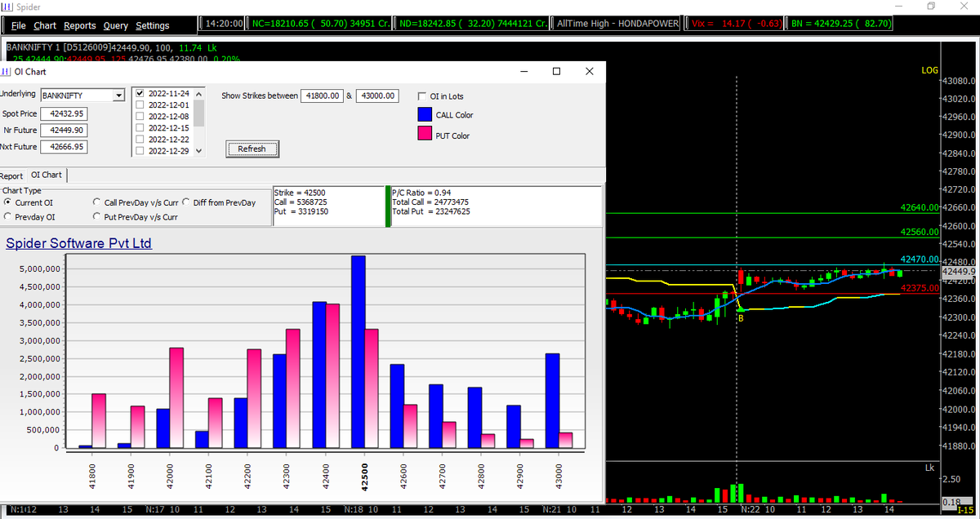This screenshot has width=980, height=519.
Task: Select the Prevday OI radio button
Action: pos(7,217)
